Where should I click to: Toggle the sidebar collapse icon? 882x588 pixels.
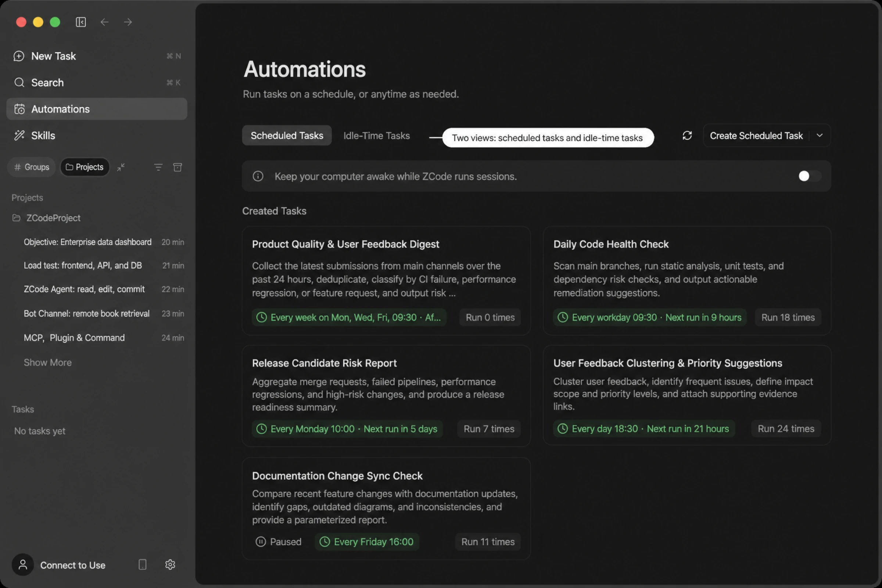pyautogui.click(x=80, y=22)
